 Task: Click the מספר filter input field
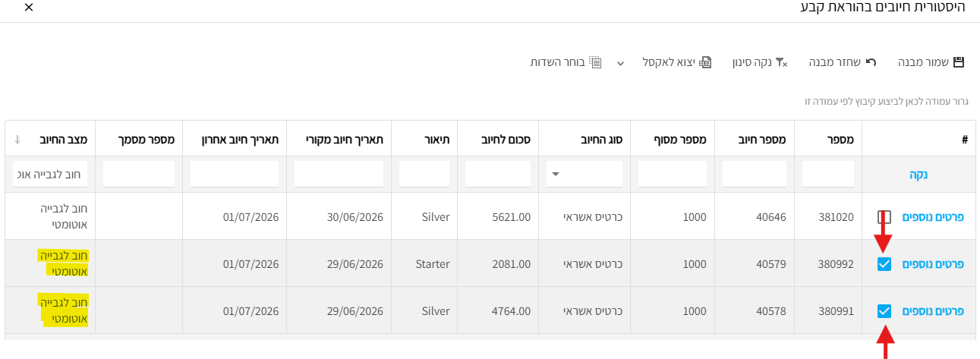[828, 174]
